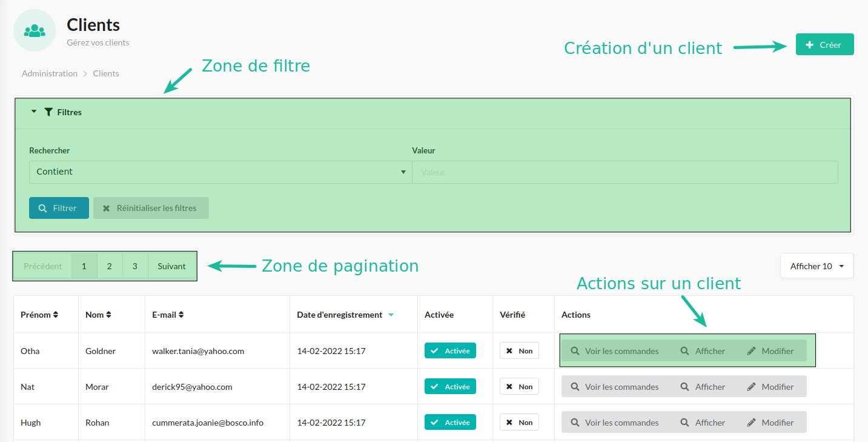The height and width of the screenshot is (442, 868).
Task: Sort by the Prénom column header
Action: click(x=39, y=315)
